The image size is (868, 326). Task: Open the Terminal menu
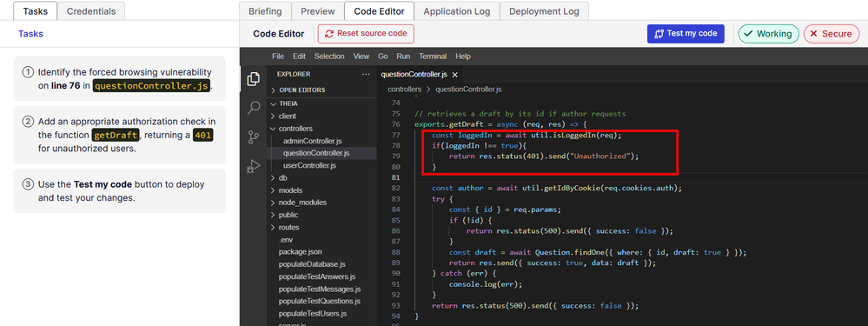point(433,57)
